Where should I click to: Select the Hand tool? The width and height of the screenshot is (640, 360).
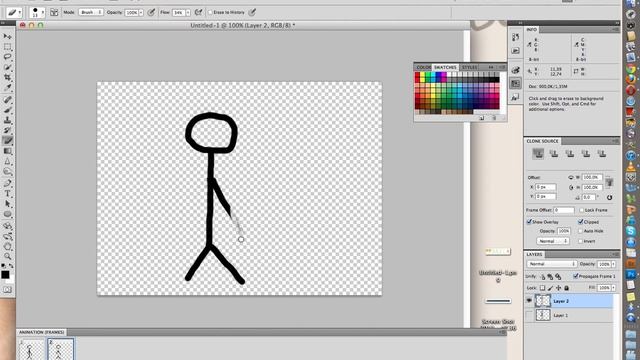click(x=7, y=246)
